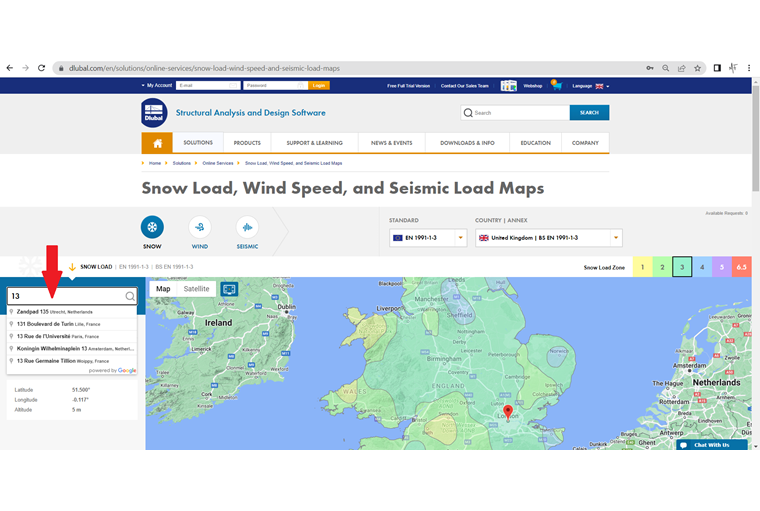Click the Password login field
Screen dimensions: 760x511
pyautogui.click(x=275, y=85)
